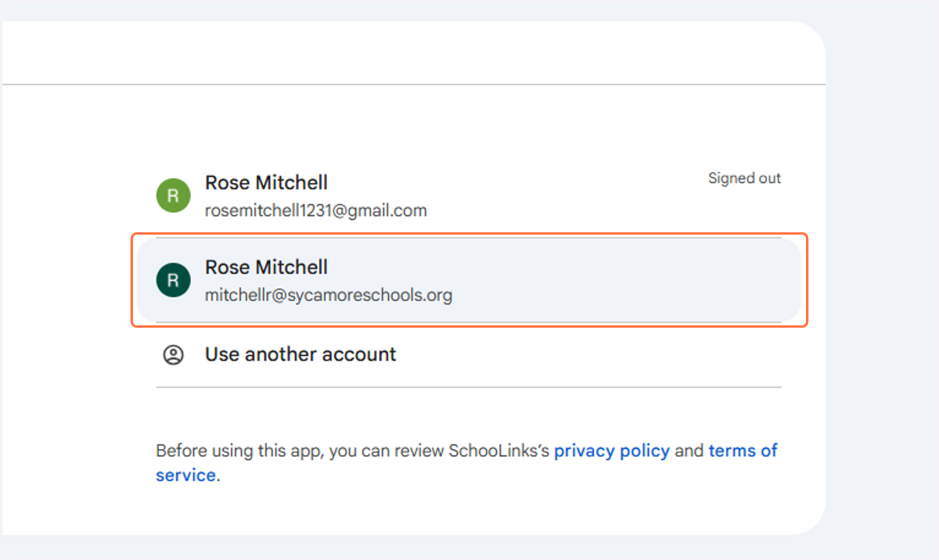Viewport: 939px width, 560px height.
Task: Open SchoolLinks privacy policy link
Action: 612,451
